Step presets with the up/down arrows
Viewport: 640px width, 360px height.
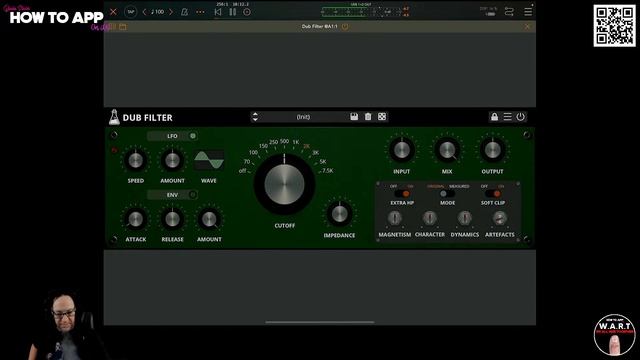pyautogui.click(x=255, y=117)
